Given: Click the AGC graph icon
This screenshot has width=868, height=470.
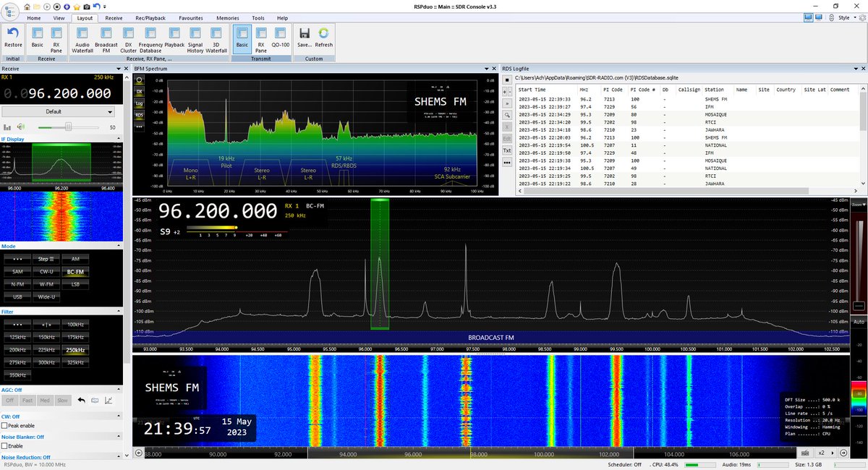Looking at the screenshot, I should tap(109, 400).
